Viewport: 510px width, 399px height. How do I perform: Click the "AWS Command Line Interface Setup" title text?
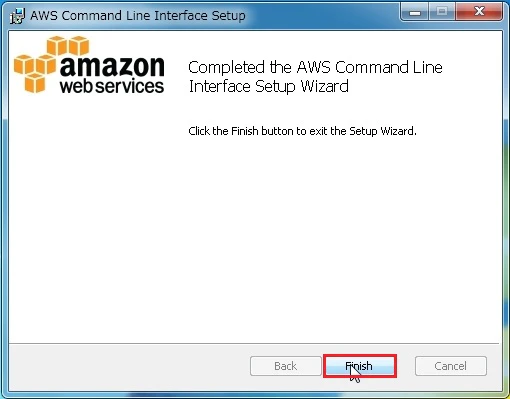click(138, 15)
